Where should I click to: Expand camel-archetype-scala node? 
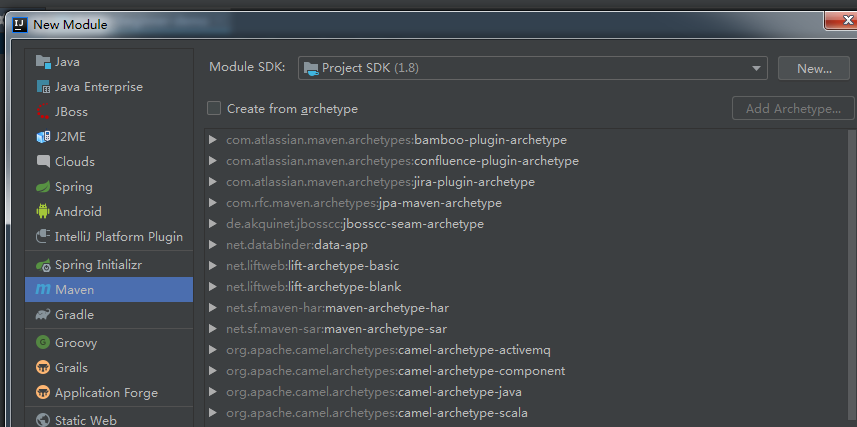(x=213, y=413)
